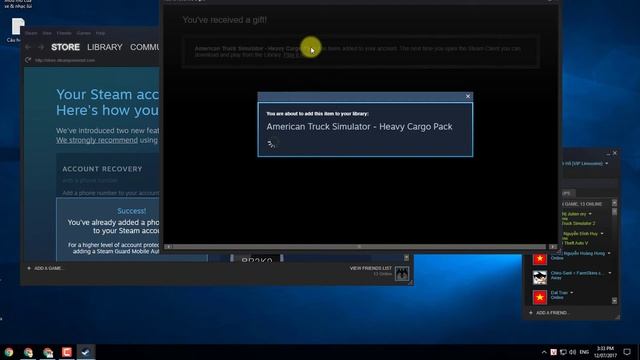Click Friends list scroll-down arrow

tap(614, 301)
